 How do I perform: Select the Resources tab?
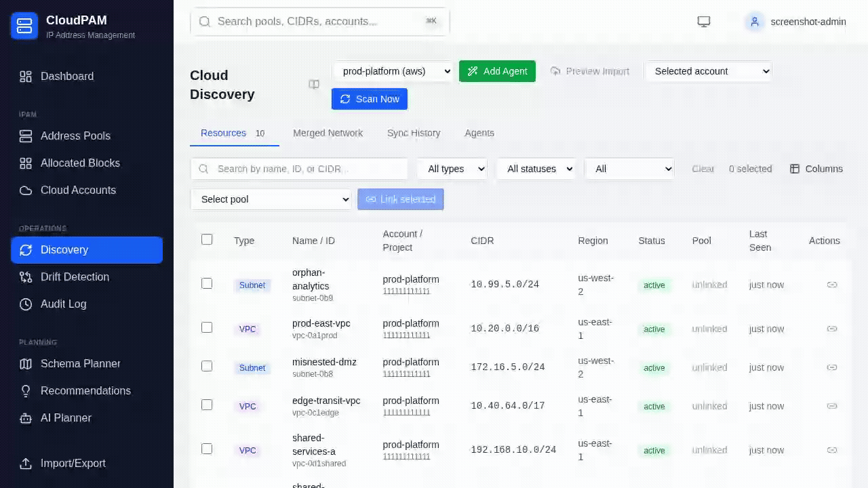coord(235,134)
